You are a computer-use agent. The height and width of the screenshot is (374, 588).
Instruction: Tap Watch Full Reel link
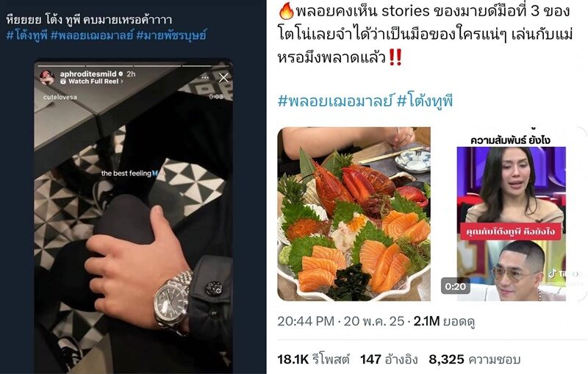pos(93,82)
